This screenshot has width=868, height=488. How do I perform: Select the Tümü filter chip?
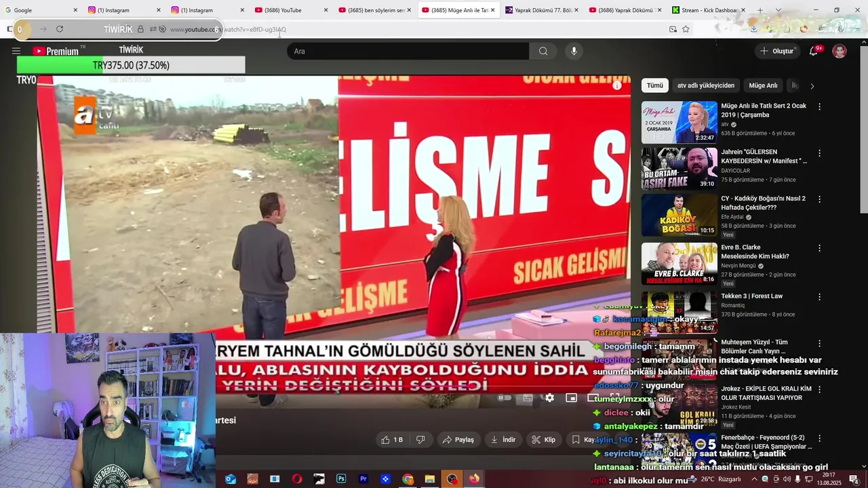655,85
